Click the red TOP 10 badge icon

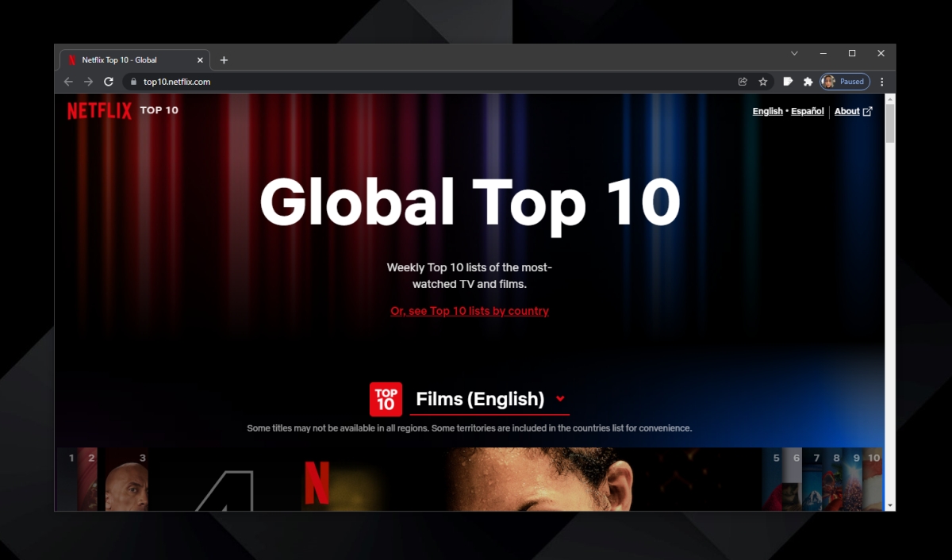pos(386,399)
